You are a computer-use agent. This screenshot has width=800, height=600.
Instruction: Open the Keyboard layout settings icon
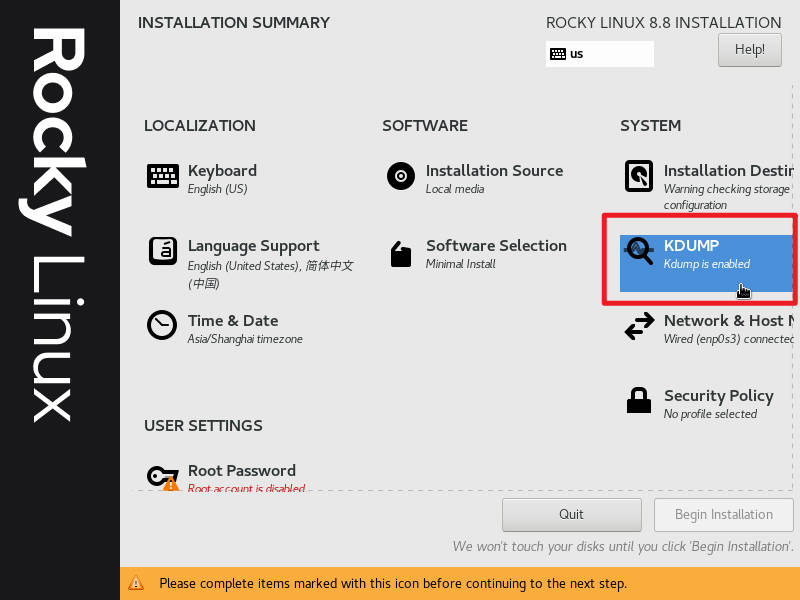click(163, 176)
